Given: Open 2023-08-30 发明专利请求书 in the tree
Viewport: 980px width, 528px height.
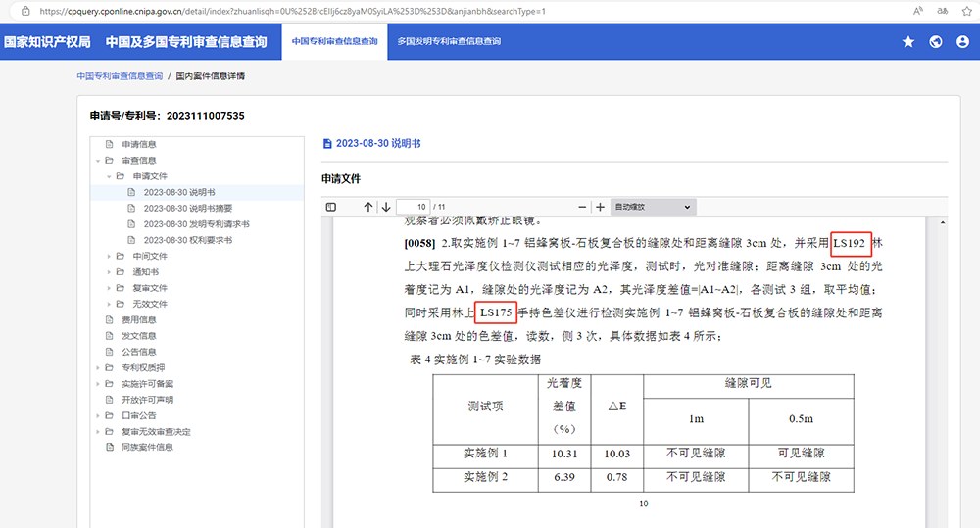Looking at the screenshot, I should pos(196,224).
